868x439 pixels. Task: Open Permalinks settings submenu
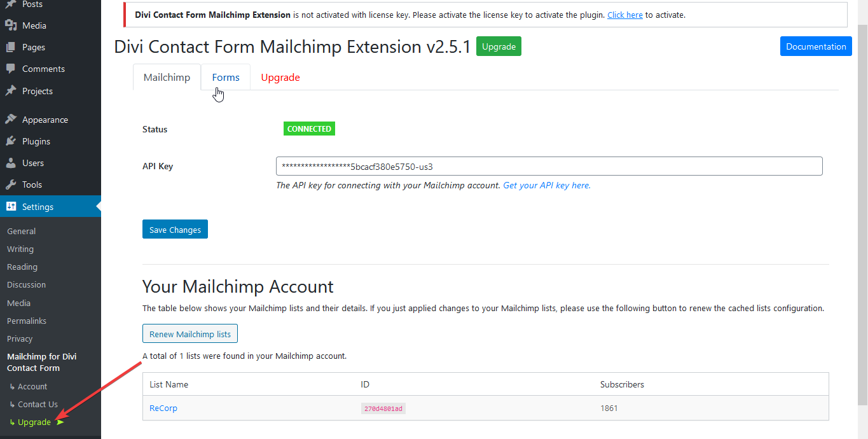(27, 321)
